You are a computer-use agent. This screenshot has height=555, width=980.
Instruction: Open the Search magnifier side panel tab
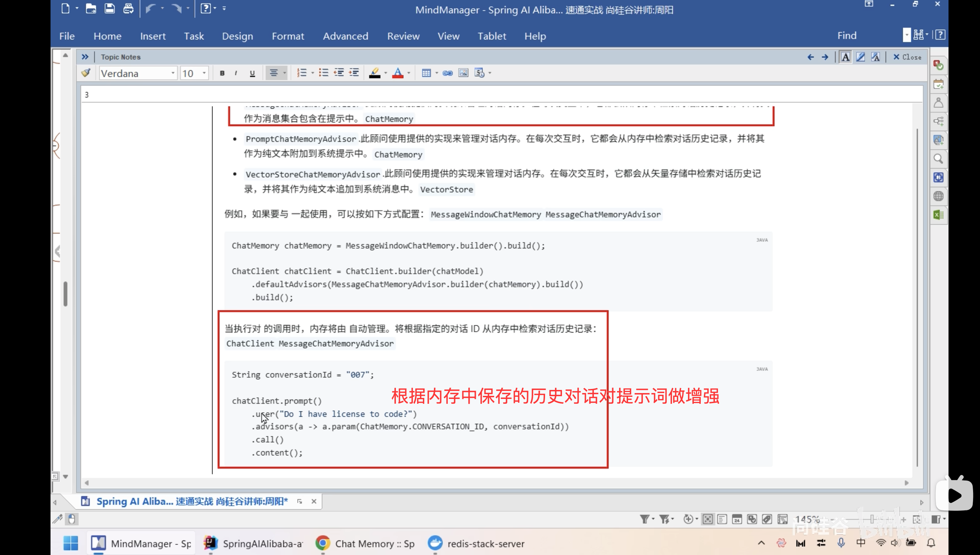coord(938,158)
